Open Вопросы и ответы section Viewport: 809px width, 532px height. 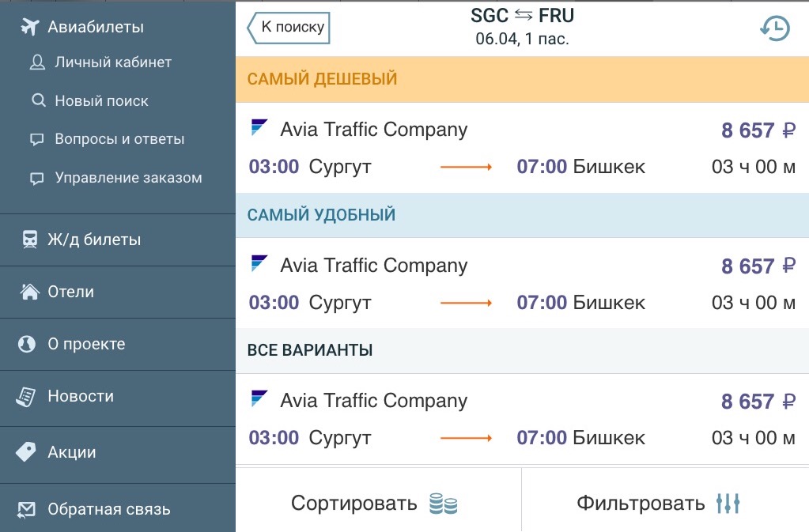[119, 139]
